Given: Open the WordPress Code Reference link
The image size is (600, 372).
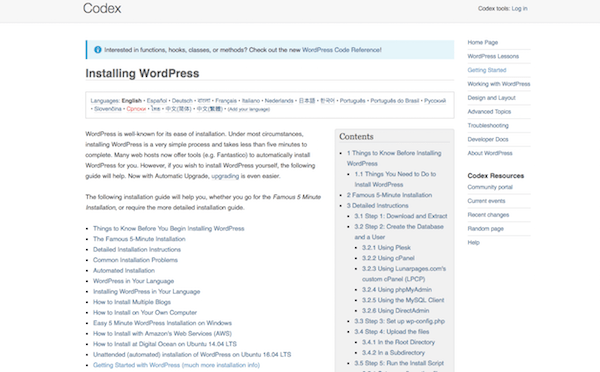Looking at the screenshot, I should coord(341,50).
